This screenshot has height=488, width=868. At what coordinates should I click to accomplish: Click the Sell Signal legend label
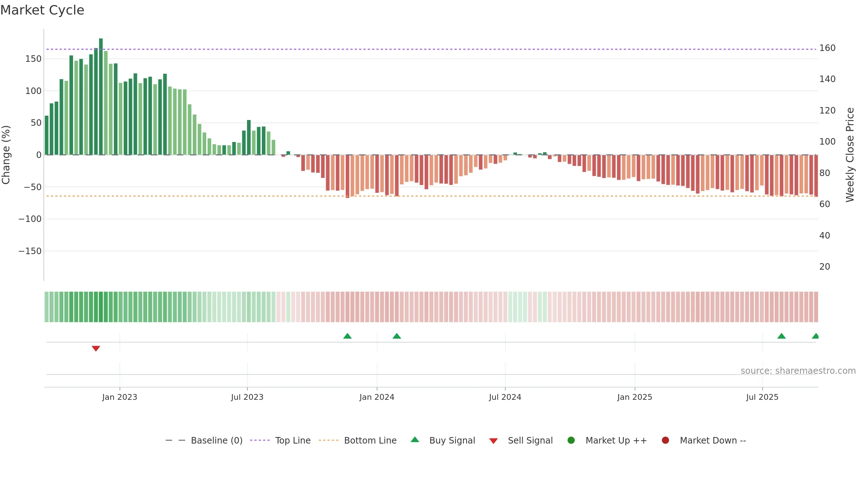530,440
